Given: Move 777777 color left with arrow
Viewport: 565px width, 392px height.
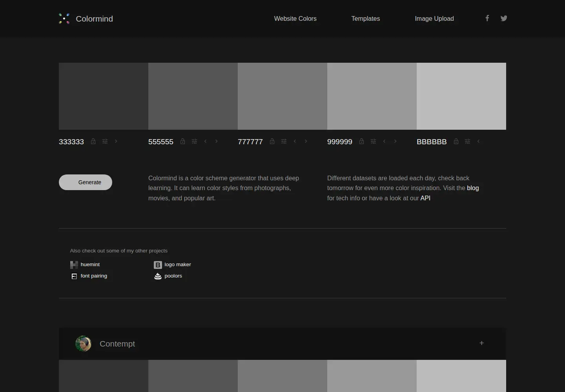Looking at the screenshot, I should tap(295, 141).
